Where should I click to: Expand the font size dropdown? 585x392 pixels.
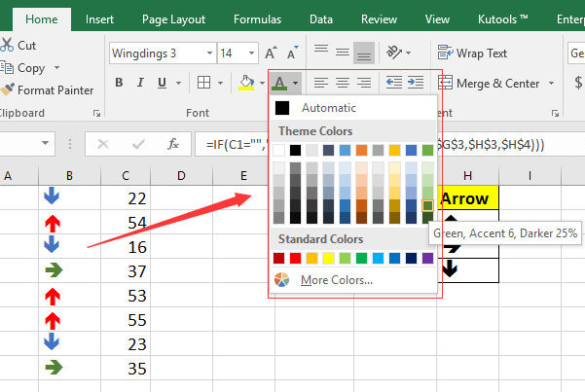click(252, 53)
